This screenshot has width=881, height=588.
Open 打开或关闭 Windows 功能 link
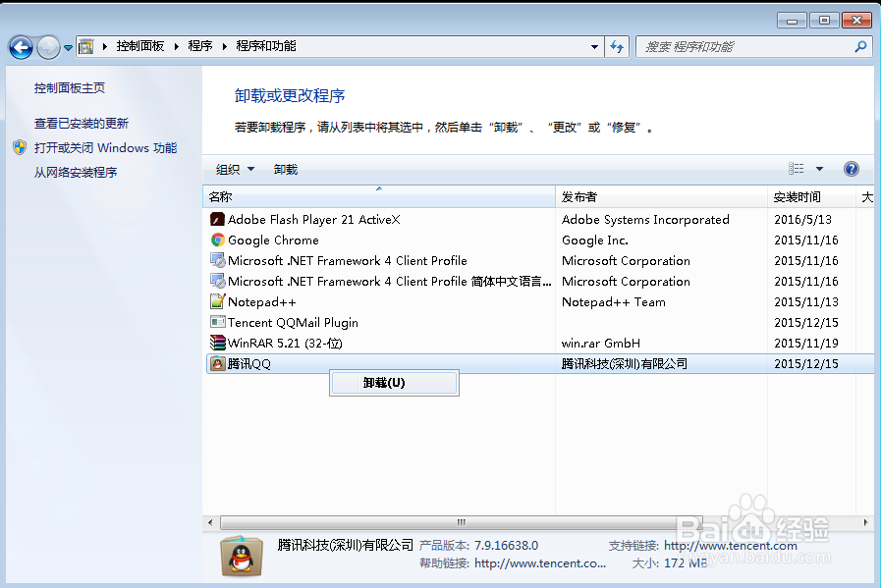pyautogui.click(x=105, y=147)
